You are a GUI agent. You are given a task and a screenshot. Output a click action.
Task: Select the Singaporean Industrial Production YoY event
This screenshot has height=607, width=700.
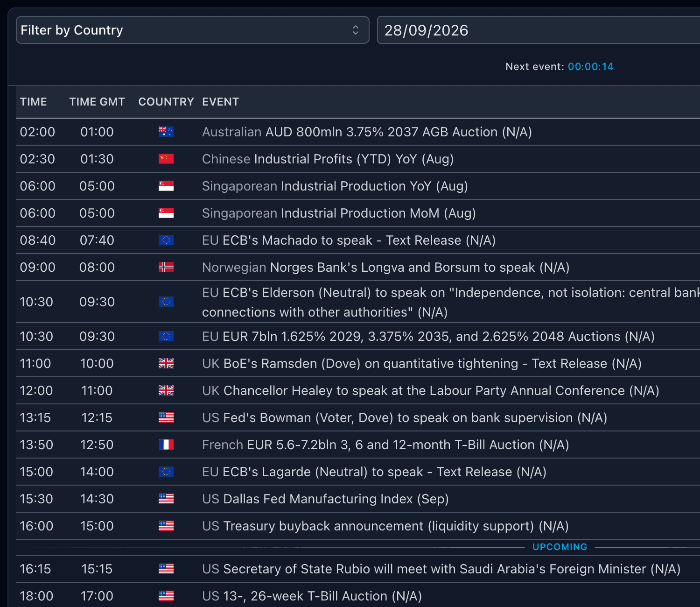(x=335, y=186)
